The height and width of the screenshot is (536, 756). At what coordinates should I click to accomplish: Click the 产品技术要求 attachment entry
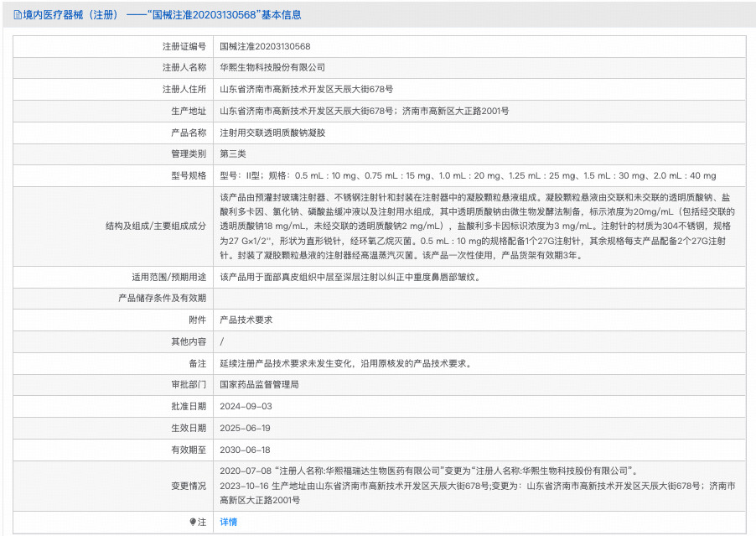tap(246, 320)
